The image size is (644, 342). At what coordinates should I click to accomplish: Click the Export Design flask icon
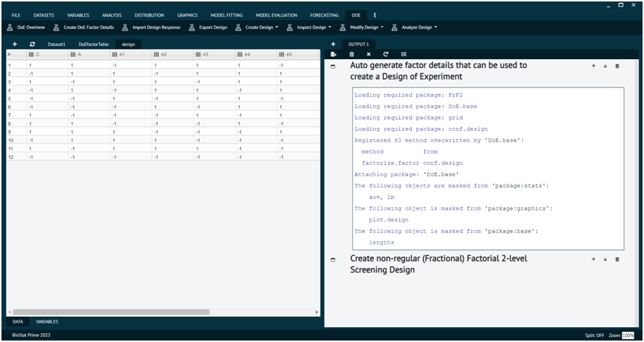tap(191, 27)
